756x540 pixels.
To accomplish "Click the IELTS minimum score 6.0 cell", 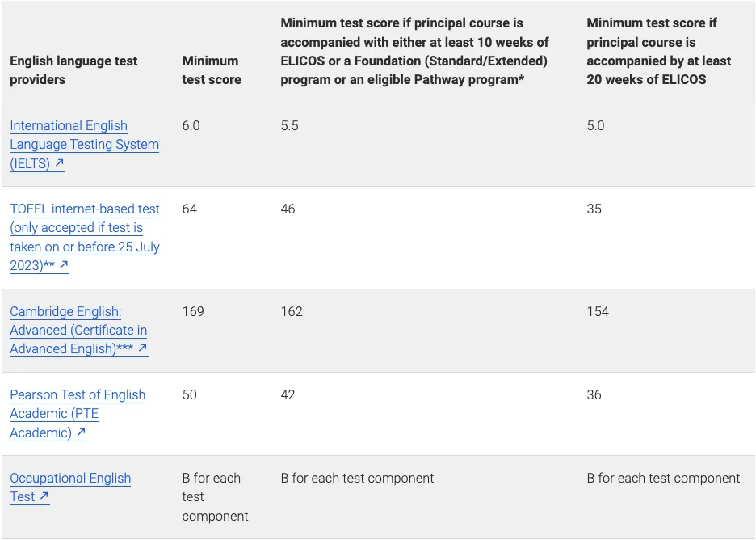I will [x=191, y=126].
